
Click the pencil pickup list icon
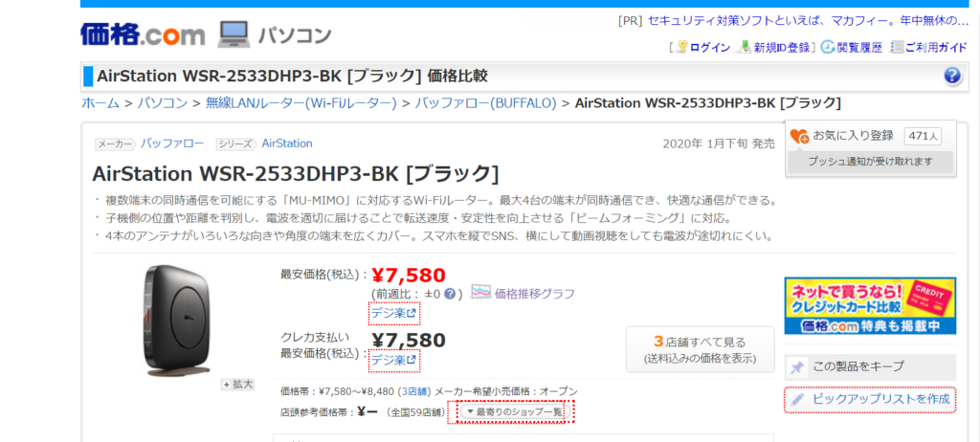point(796,398)
